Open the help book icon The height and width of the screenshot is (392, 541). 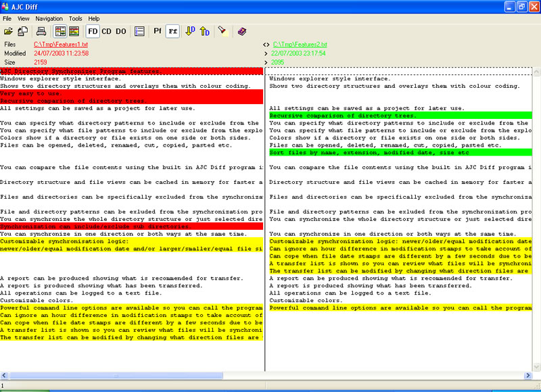point(241,31)
